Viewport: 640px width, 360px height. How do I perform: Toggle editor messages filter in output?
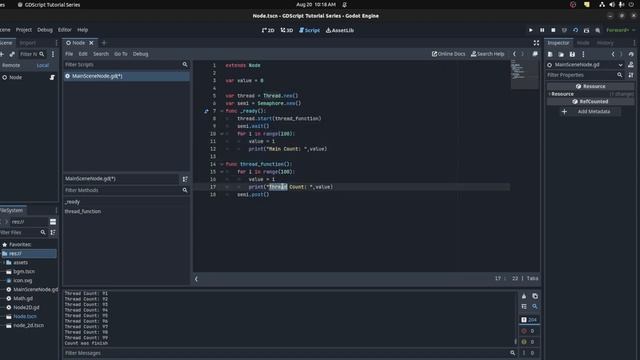[x=529, y=353]
